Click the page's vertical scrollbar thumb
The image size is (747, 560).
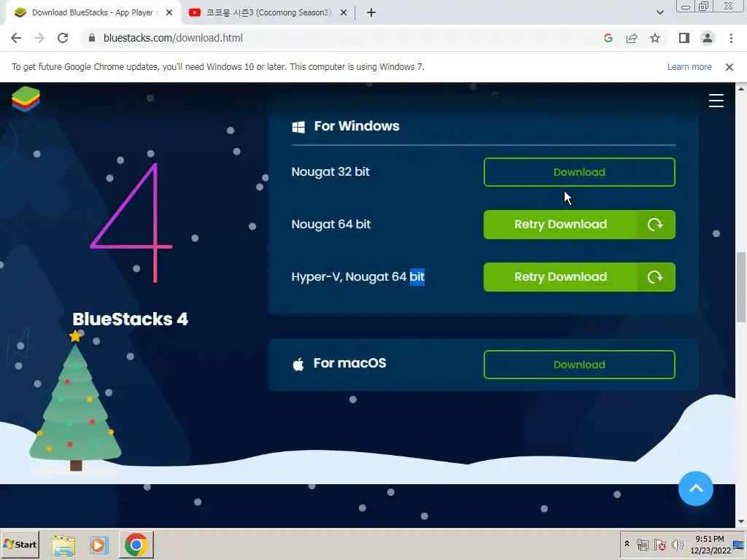pyautogui.click(x=741, y=287)
